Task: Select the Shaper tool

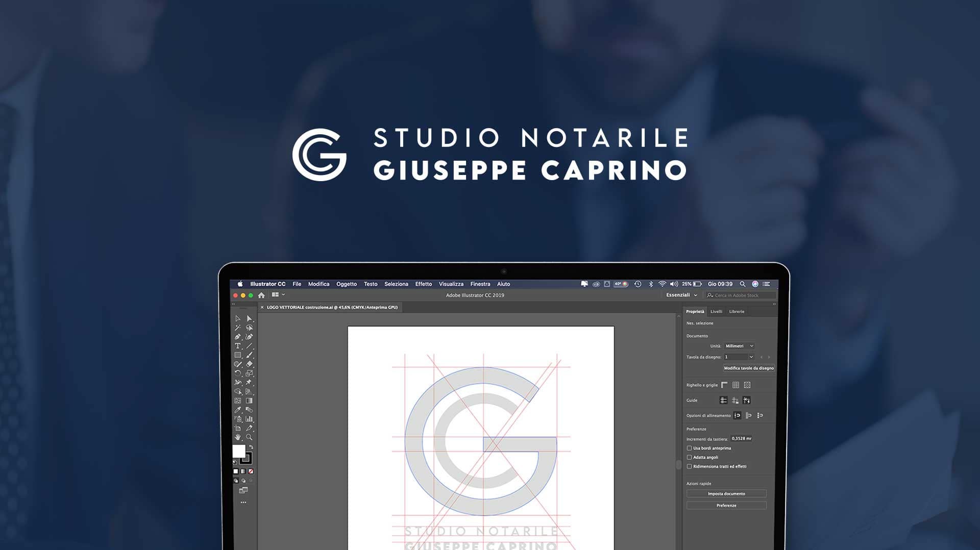Action: [x=237, y=364]
